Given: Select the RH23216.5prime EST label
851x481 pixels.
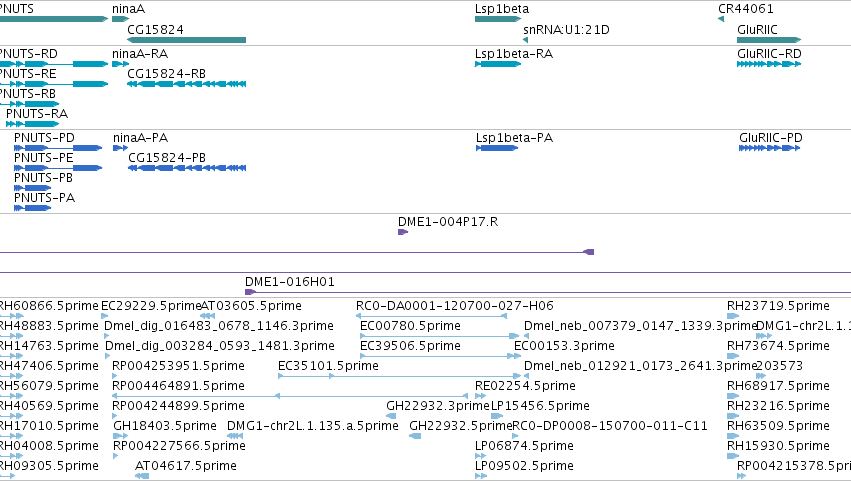Looking at the screenshot, I should 778,407.
